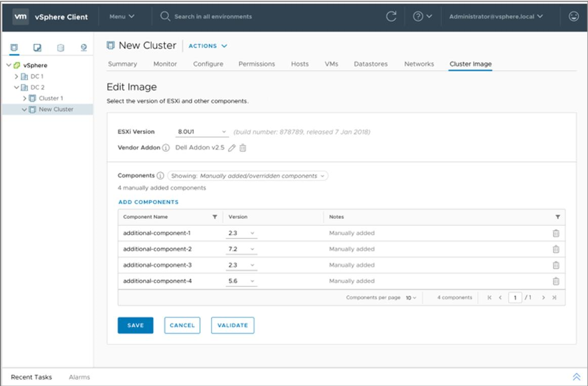Filter the Component Name column
This screenshot has height=386, width=588.
215,217
